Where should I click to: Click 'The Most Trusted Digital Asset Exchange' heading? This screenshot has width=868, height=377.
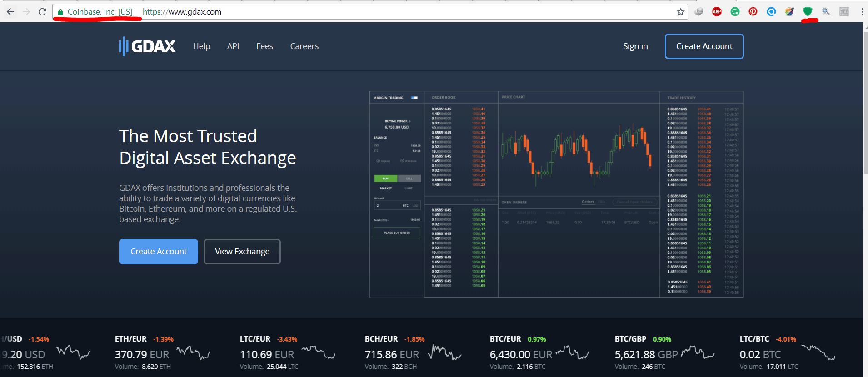[x=208, y=147]
